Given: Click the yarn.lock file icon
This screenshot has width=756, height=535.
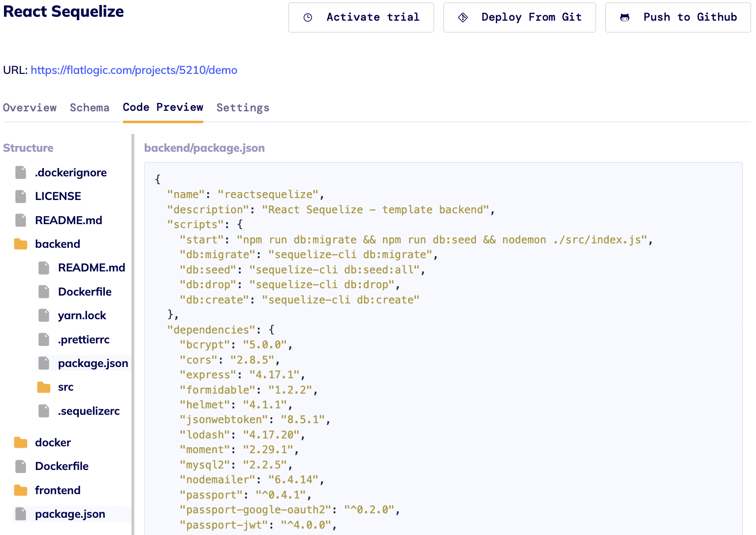Looking at the screenshot, I should pos(44,315).
